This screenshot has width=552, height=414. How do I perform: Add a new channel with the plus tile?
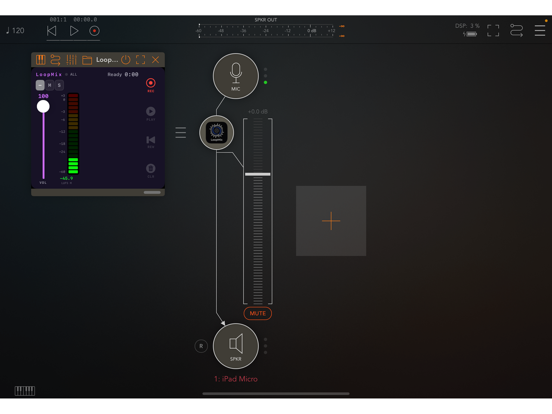pos(331,221)
